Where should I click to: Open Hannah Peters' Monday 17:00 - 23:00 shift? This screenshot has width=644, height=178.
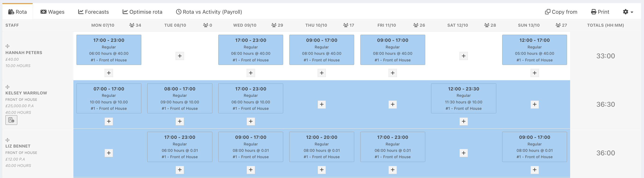[x=108, y=50]
